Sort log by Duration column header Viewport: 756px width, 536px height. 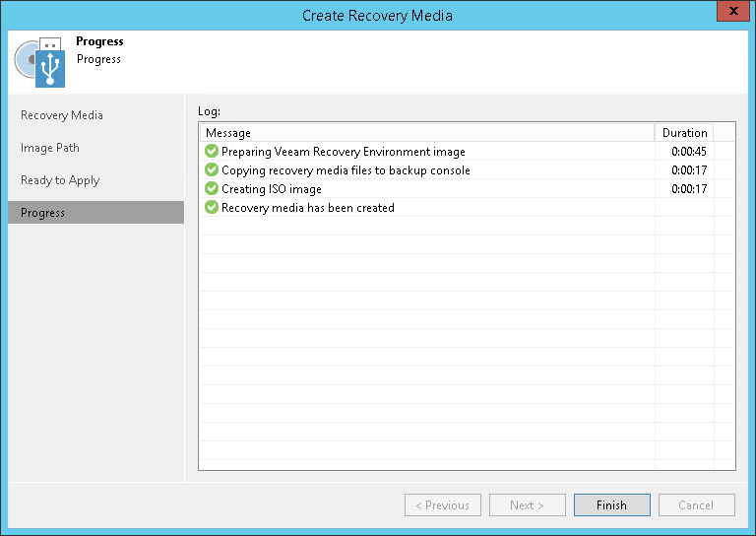684,133
